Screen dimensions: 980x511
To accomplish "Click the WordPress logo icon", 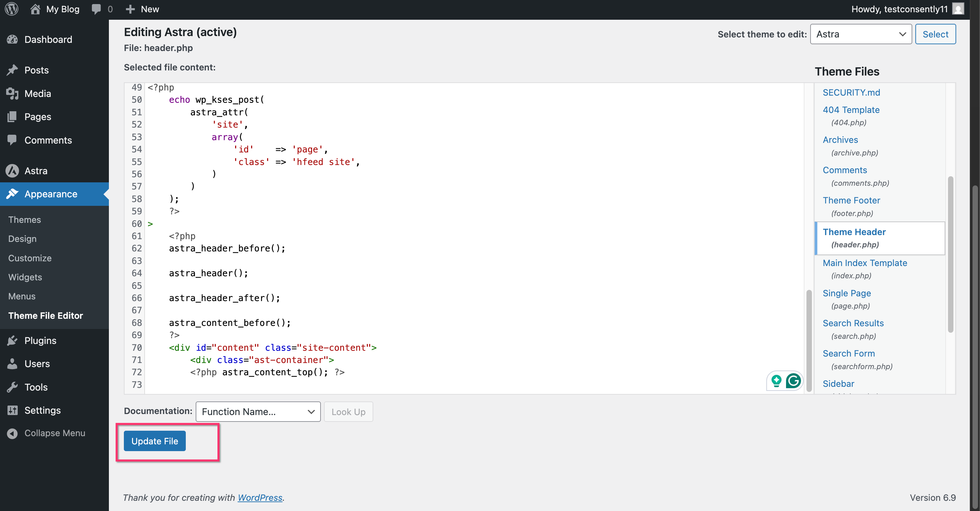I will (x=12, y=9).
